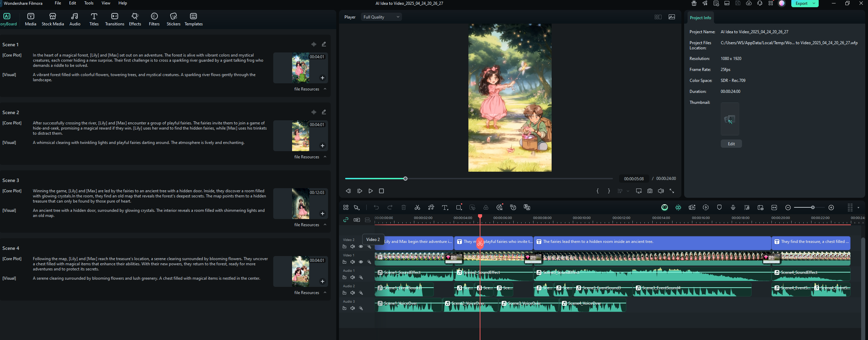Toggle visibility of the Video 1 track

tap(361, 262)
